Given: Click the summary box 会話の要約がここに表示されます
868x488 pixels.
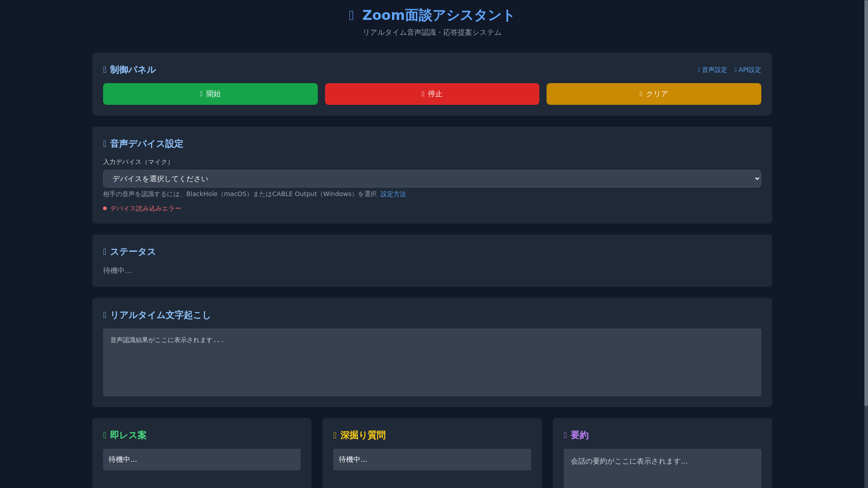Looking at the screenshot, I should 662,469.
